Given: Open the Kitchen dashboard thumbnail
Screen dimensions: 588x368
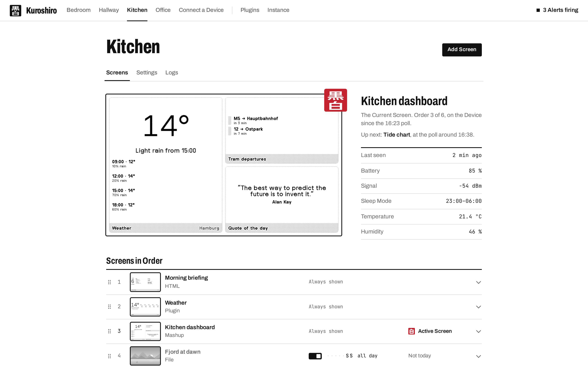Looking at the screenshot, I should pos(145,331).
